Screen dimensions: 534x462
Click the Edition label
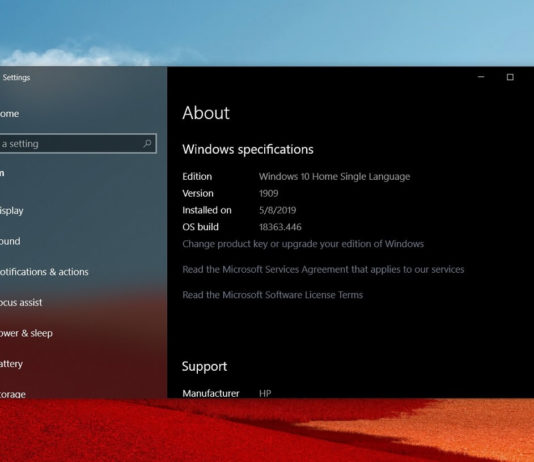197,176
